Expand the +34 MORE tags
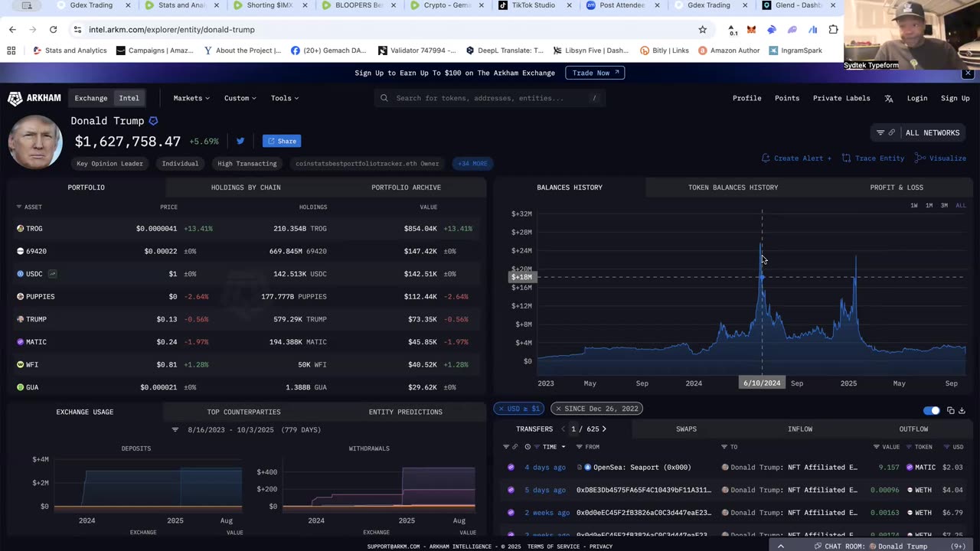 (472, 164)
